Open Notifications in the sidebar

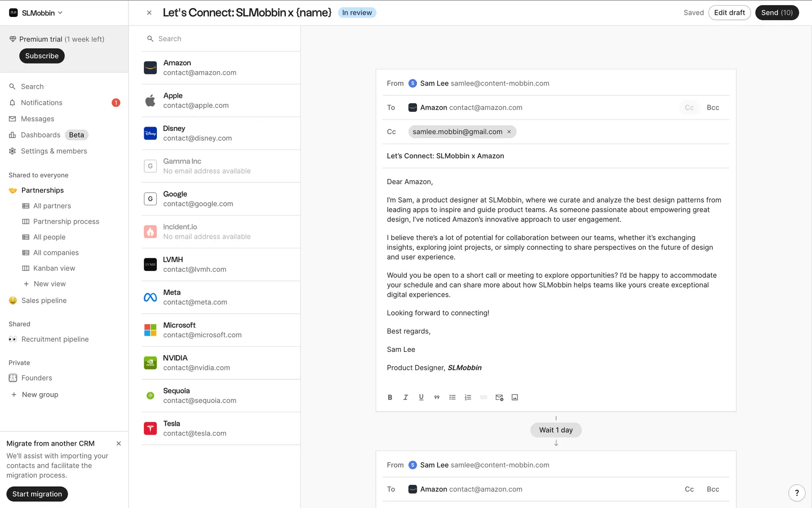pos(41,102)
